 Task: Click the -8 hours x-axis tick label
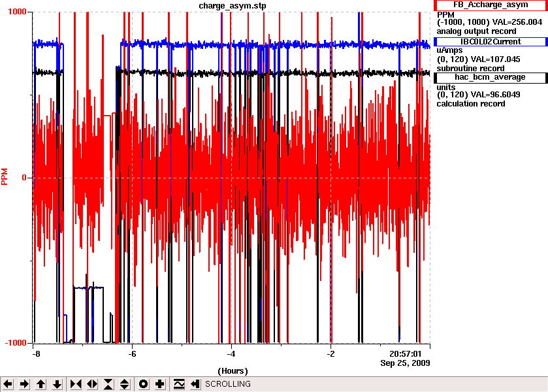tap(36, 354)
